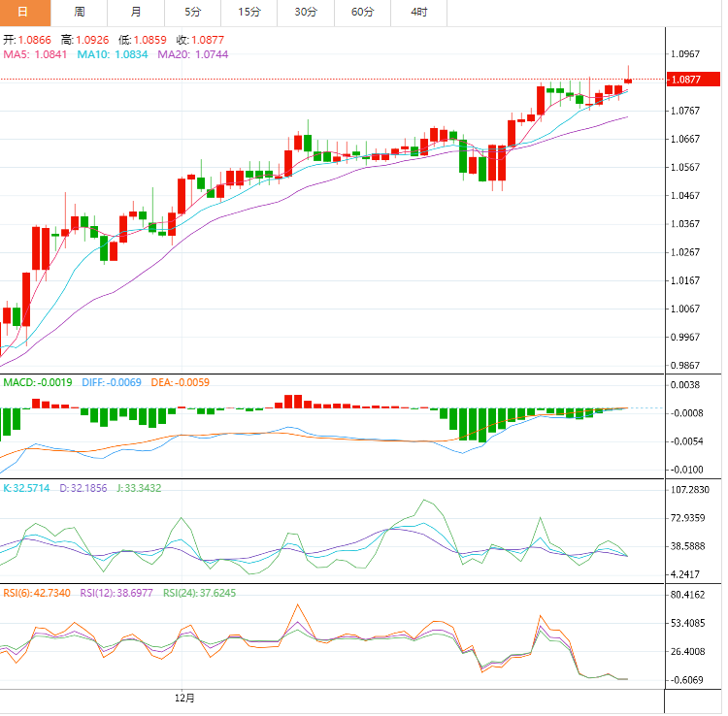Choose the 30分 interval tab
Screen dimensions: 728x716
306,12
